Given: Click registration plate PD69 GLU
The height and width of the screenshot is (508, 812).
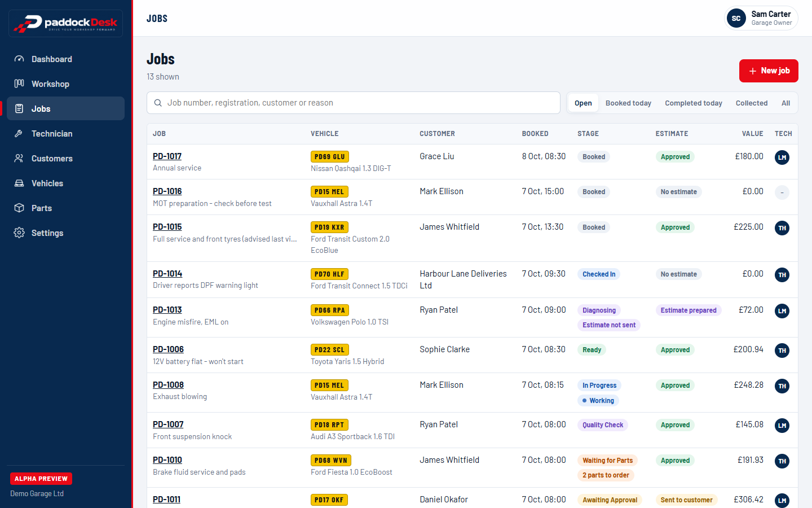Looking at the screenshot, I should pos(330,157).
